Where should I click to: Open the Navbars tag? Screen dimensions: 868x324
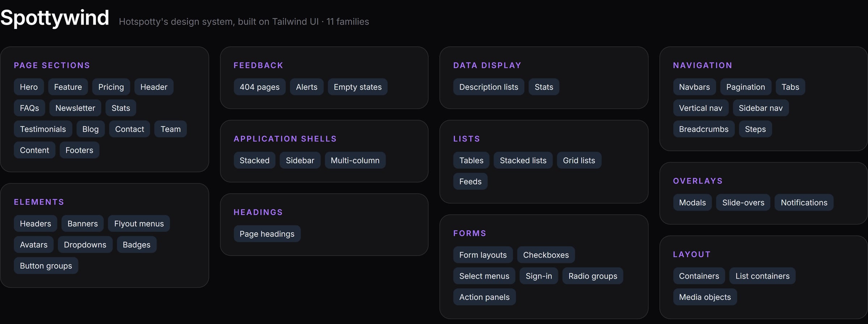pyautogui.click(x=694, y=87)
